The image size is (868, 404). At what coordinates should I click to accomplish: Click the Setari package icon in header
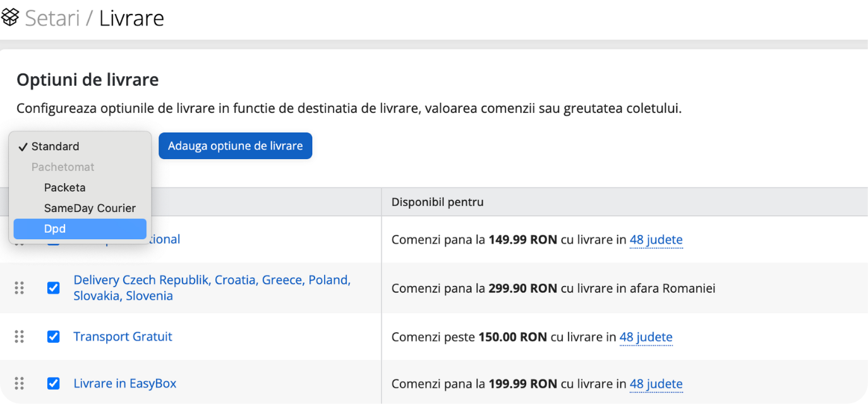click(x=10, y=17)
